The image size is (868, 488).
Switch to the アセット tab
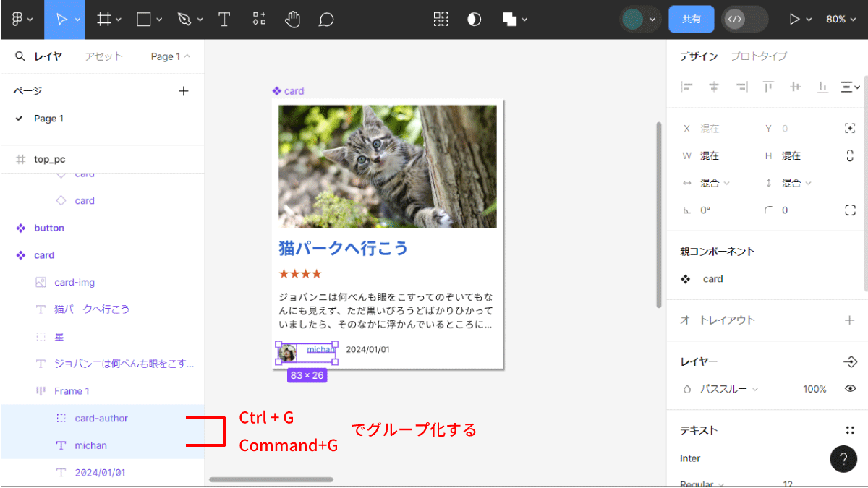coord(103,56)
